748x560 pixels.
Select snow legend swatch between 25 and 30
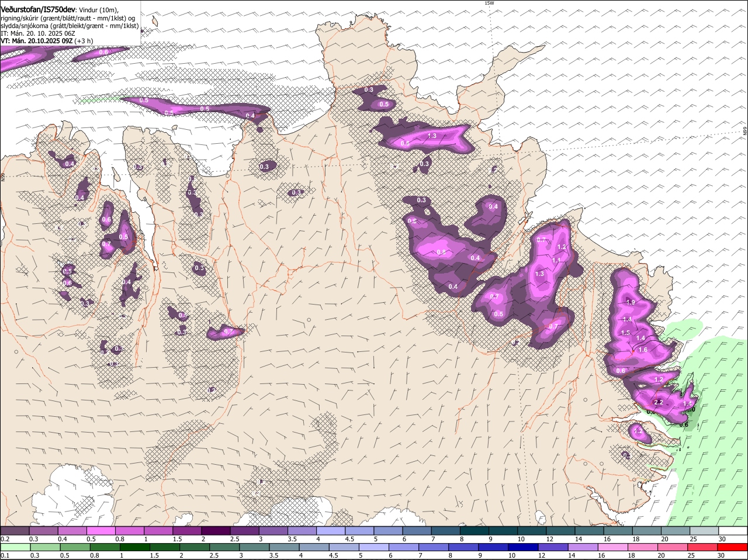[x=705, y=531]
